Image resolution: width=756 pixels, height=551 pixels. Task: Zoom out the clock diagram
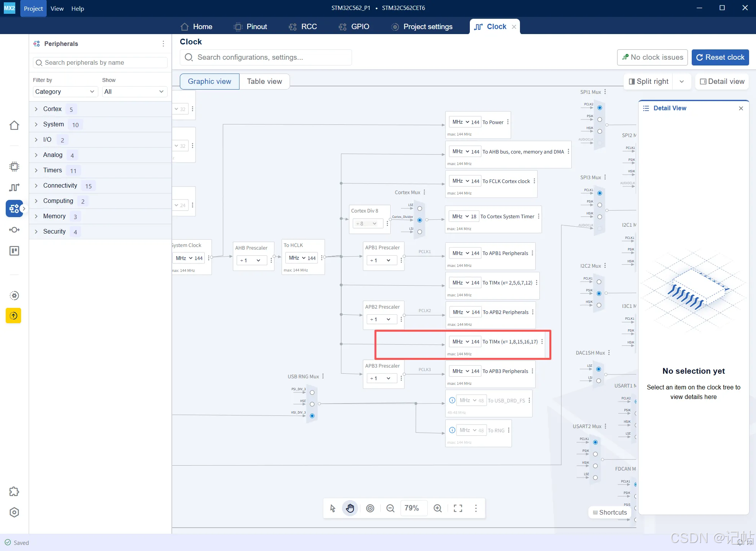click(390, 508)
